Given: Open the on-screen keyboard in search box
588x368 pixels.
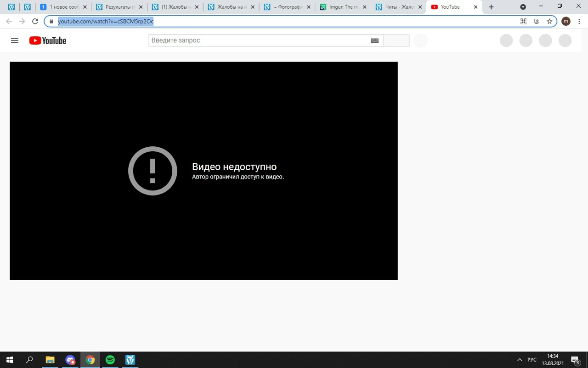Looking at the screenshot, I should click(x=374, y=40).
